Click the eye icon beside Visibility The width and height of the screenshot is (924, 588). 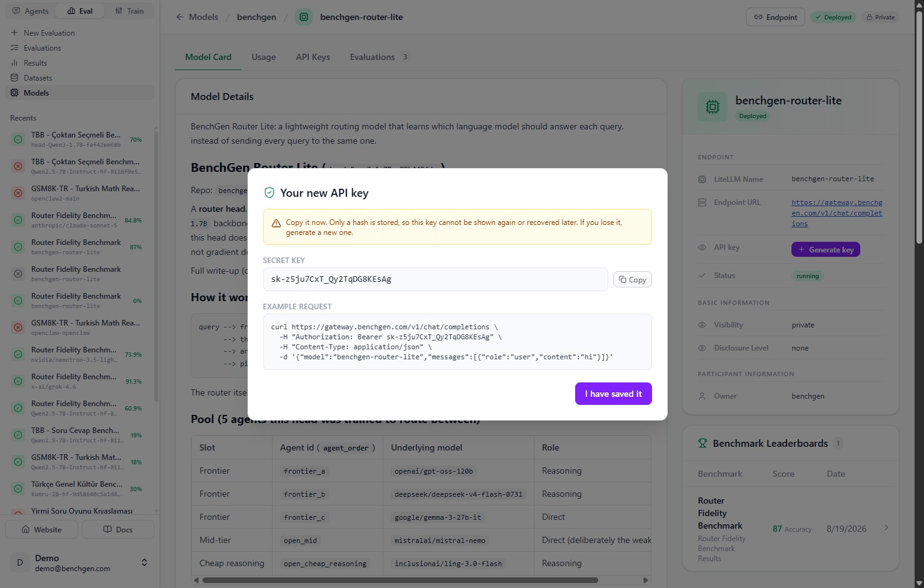702,325
